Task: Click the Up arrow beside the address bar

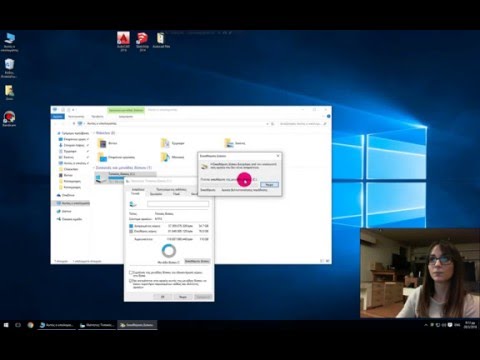Action: [74, 124]
